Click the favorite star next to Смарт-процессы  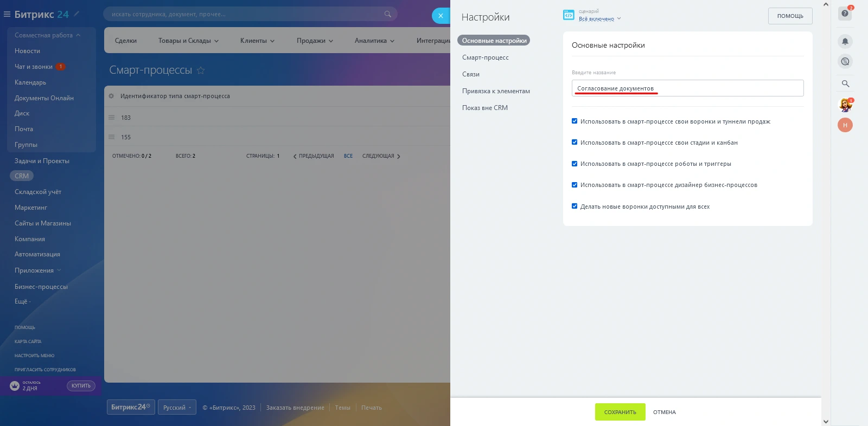click(201, 70)
